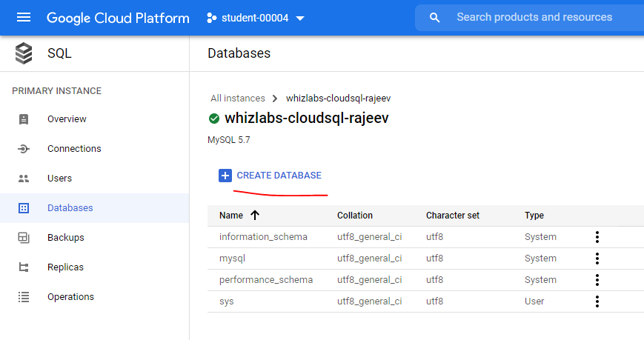Screen dimensions: 644x340
Task: Open the actions menu for mysql row
Action: point(597,259)
